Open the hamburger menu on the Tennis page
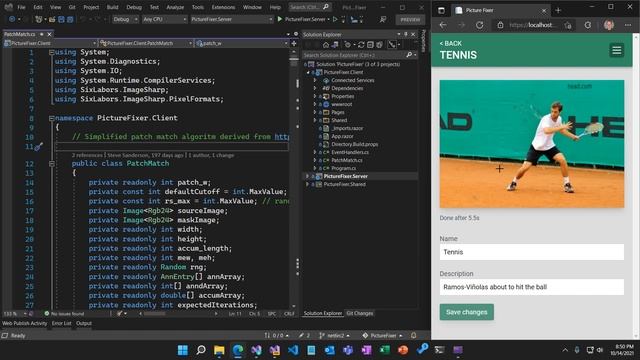 [x=617, y=50]
